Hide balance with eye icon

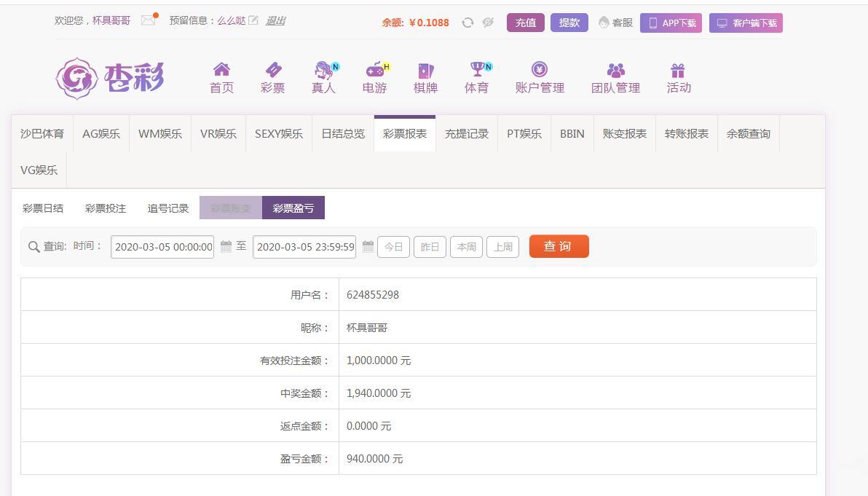point(488,23)
